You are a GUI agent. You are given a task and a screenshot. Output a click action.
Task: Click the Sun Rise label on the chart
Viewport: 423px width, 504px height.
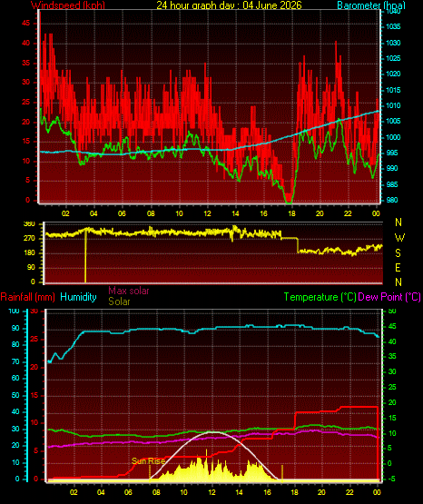[x=148, y=461]
